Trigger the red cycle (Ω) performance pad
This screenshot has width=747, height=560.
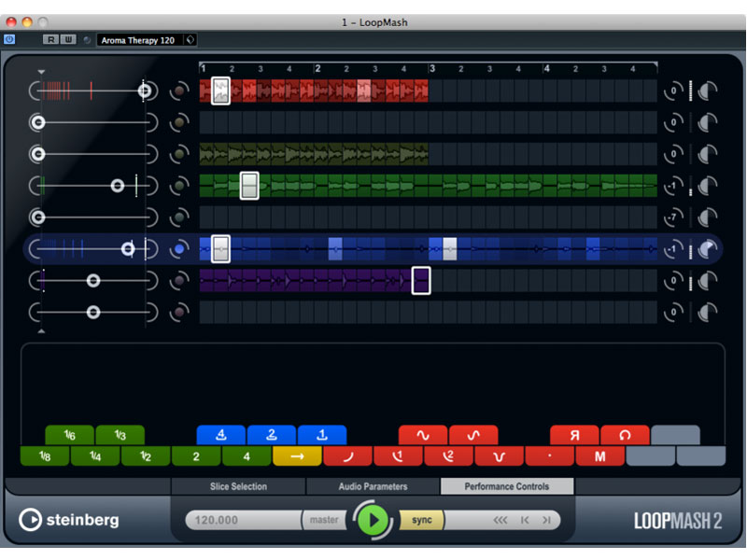point(626,435)
